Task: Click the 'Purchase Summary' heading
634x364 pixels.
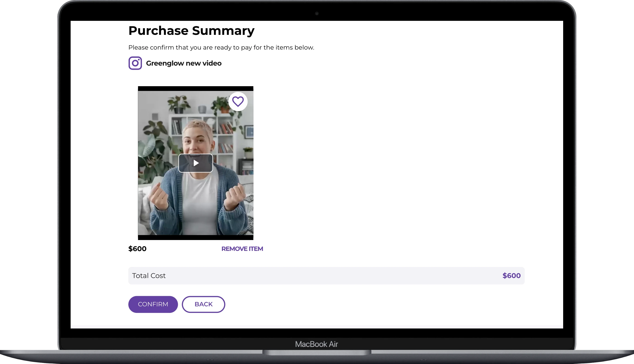Action: (x=191, y=31)
